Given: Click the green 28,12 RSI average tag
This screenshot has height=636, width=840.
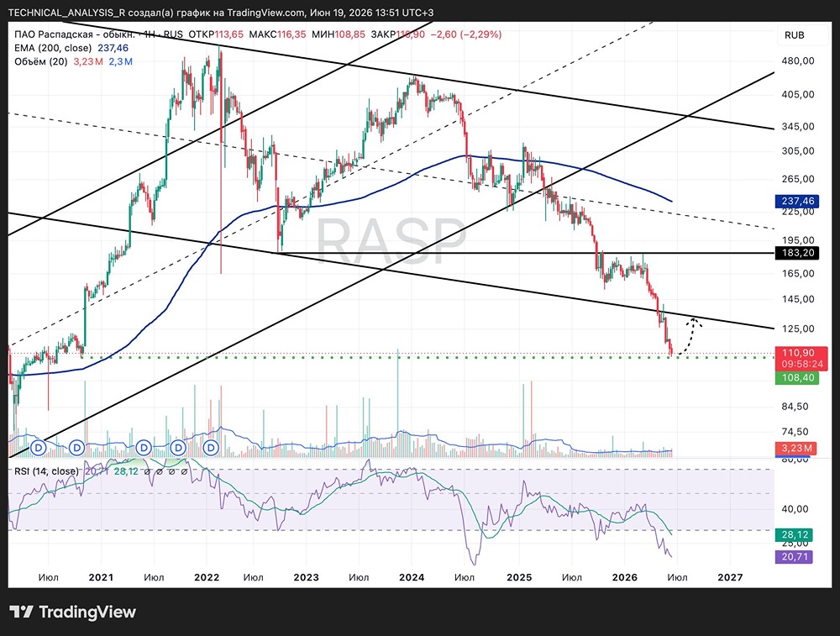Looking at the screenshot, I should click(794, 534).
